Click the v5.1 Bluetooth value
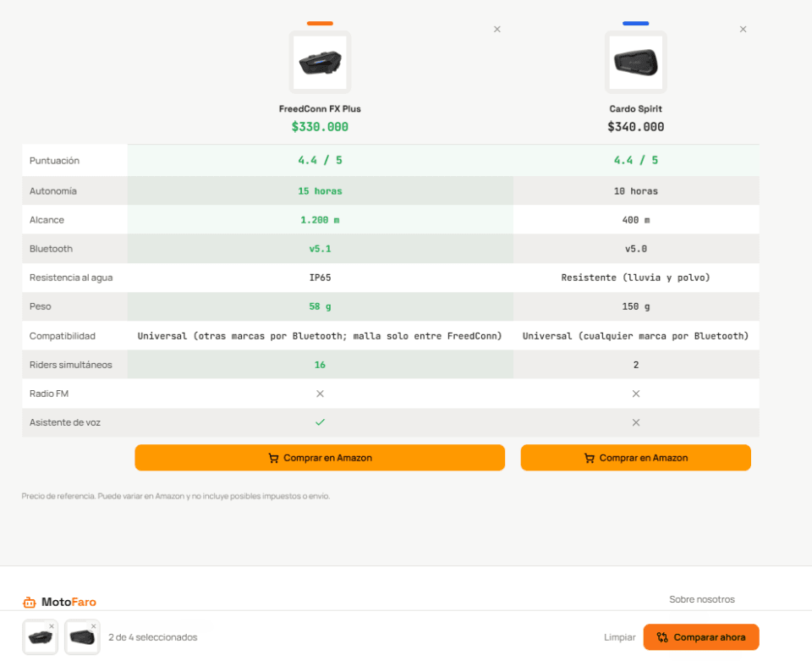Screen dimensions: 812x661 pyautogui.click(x=320, y=249)
